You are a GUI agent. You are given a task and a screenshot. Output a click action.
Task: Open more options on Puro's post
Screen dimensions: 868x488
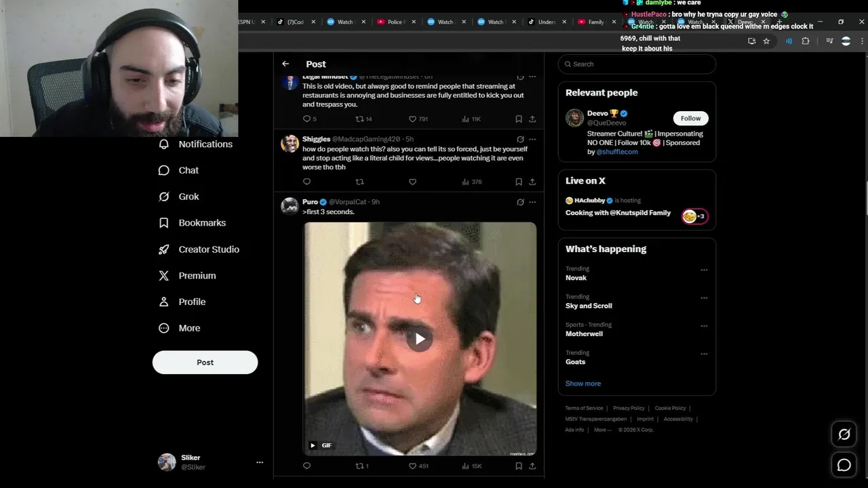point(532,202)
